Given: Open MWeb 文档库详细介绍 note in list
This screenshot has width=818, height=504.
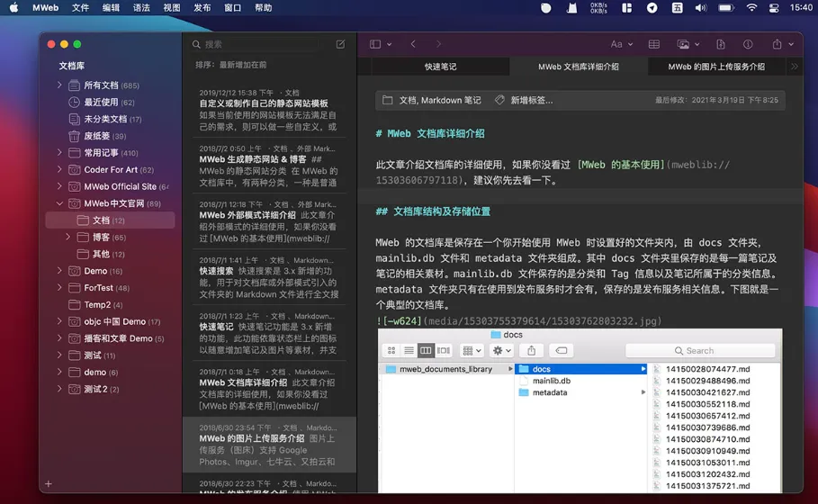Looking at the screenshot, I should [x=269, y=389].
